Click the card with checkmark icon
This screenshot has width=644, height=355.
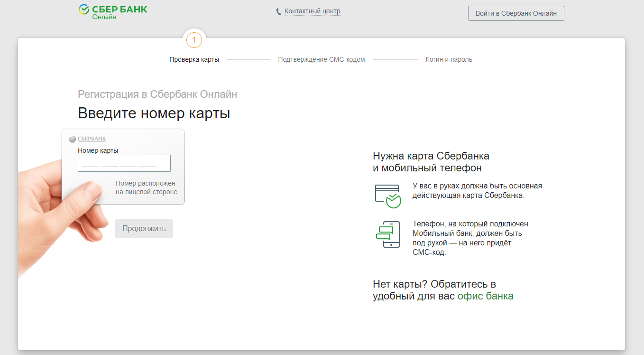point(388,196)
